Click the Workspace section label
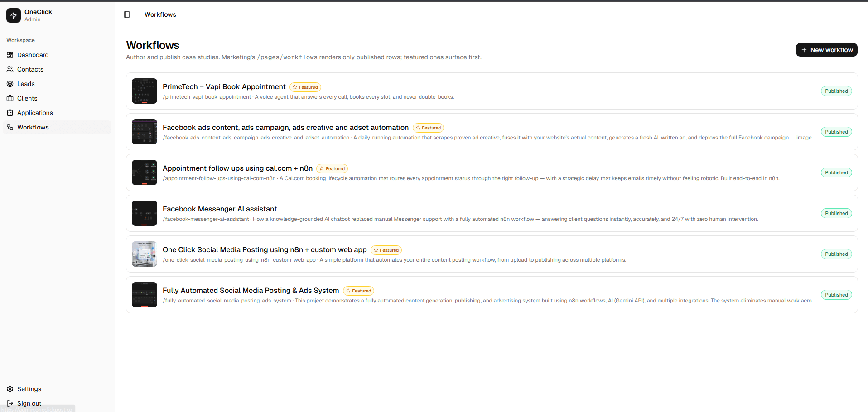 (20, 40)
